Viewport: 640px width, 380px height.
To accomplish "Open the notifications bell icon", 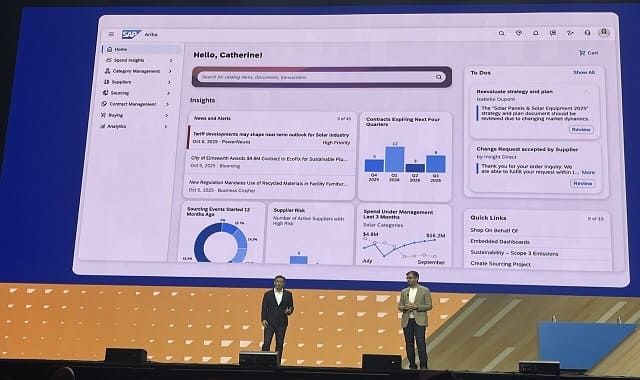I will pyautogui.click(x=536, y=33).
